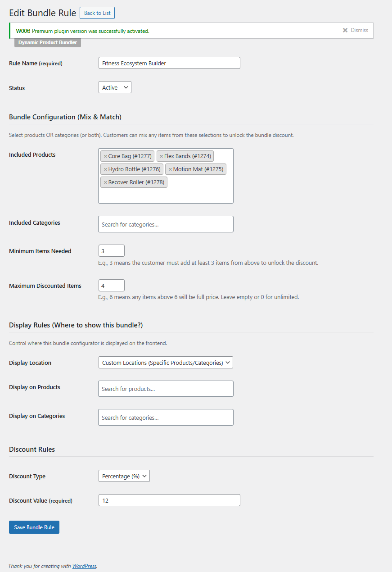Click the Display on Categories search box
The image size is (392, 572).
tap(166, 418)
